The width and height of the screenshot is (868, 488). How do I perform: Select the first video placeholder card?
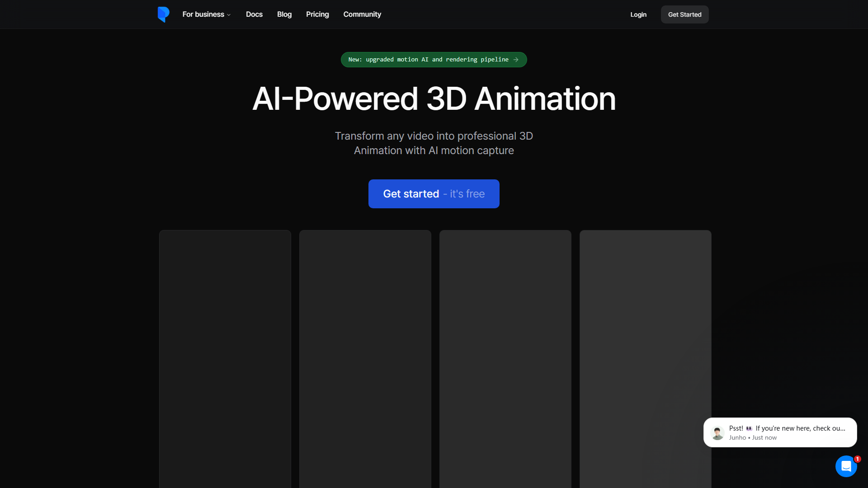click(225, 357)
